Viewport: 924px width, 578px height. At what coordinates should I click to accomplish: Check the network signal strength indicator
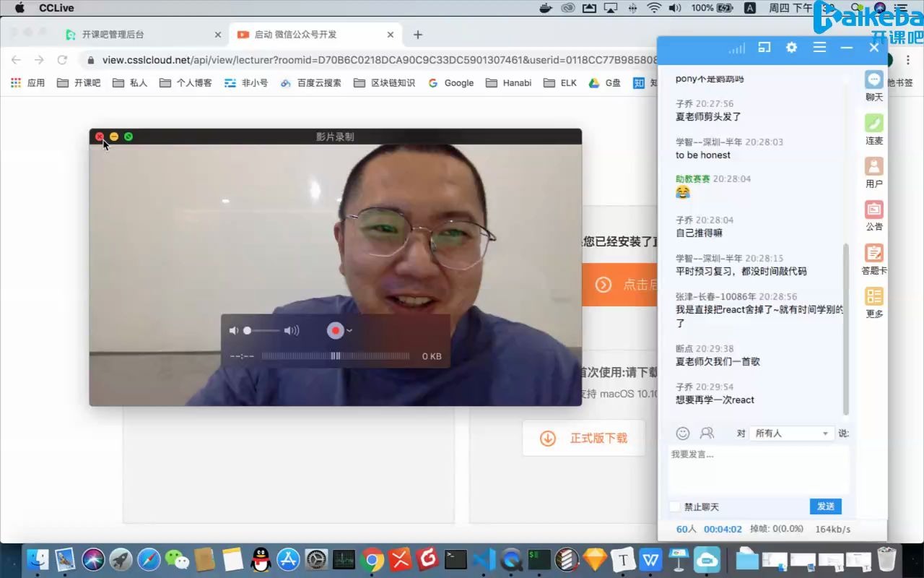pos(736,48)
